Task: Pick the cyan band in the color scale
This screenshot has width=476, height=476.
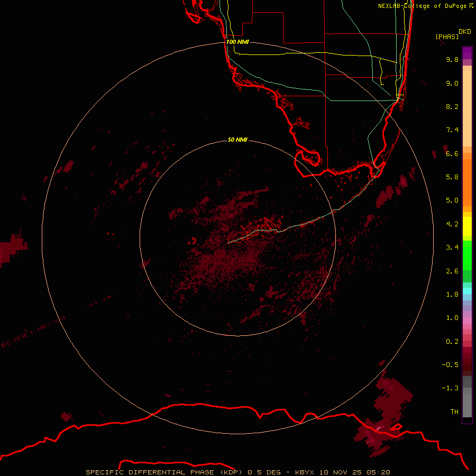Action: (x=467, y=290)
